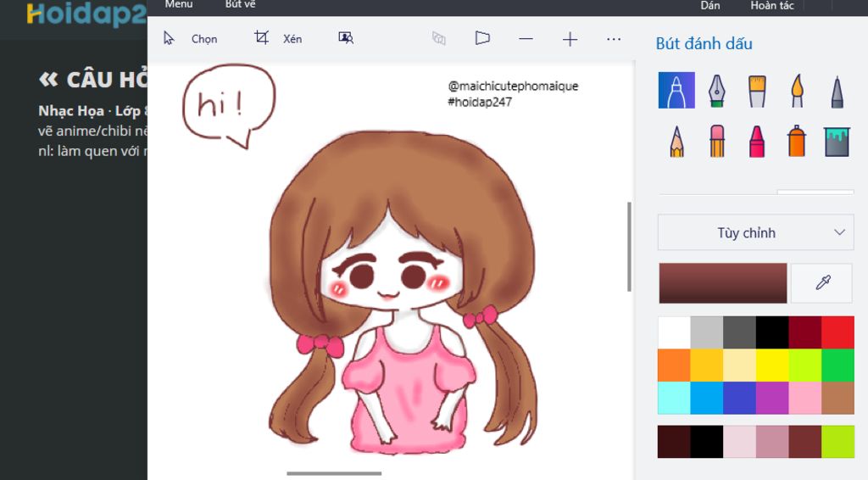Select the Crayon tool
Screen dimensions: 868x480
point(757,141)
